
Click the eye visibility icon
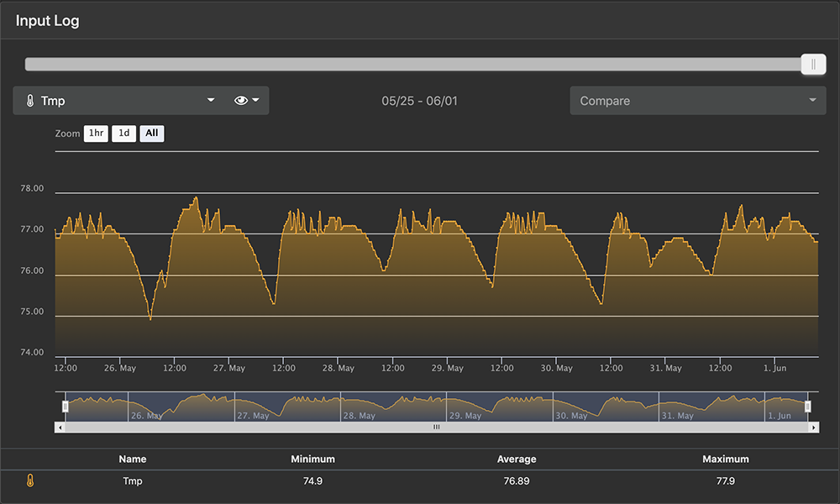(241, 101)
